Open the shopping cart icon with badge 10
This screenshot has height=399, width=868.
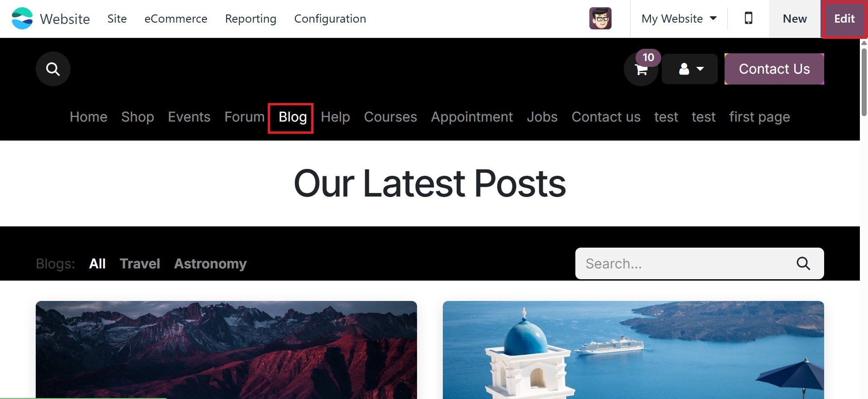point(641,69)
